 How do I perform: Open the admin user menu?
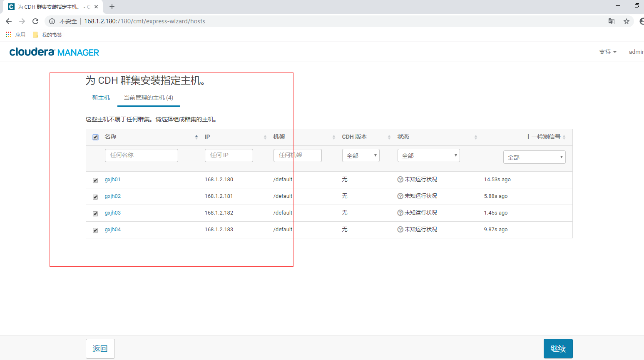636,52
